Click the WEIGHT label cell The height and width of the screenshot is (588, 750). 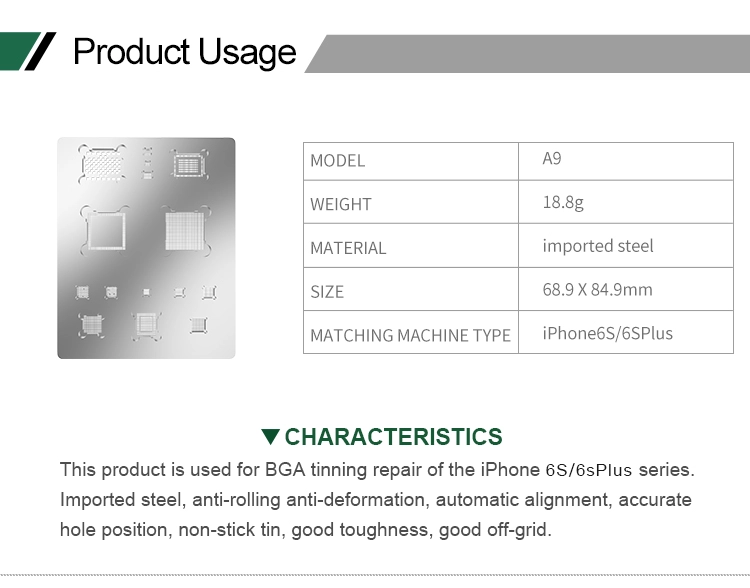pos(411,202)
